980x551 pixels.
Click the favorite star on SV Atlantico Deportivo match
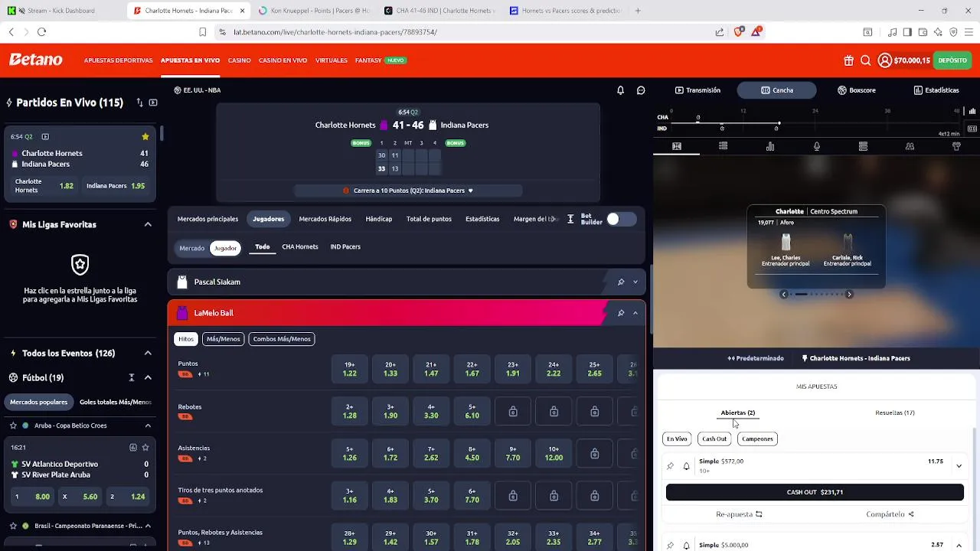[145, 448]
